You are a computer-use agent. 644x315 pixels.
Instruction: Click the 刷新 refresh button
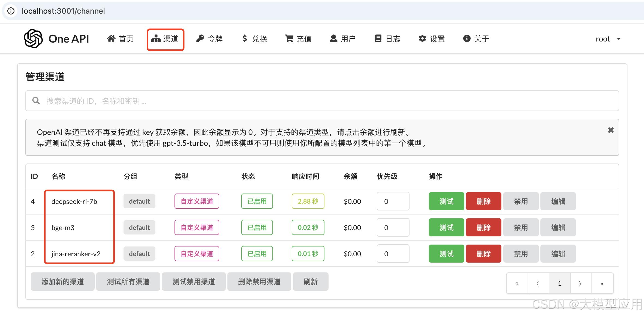tap(311, 281)
